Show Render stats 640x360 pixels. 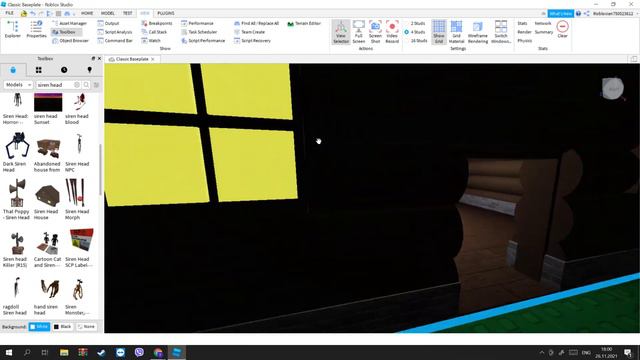(524, 32)
